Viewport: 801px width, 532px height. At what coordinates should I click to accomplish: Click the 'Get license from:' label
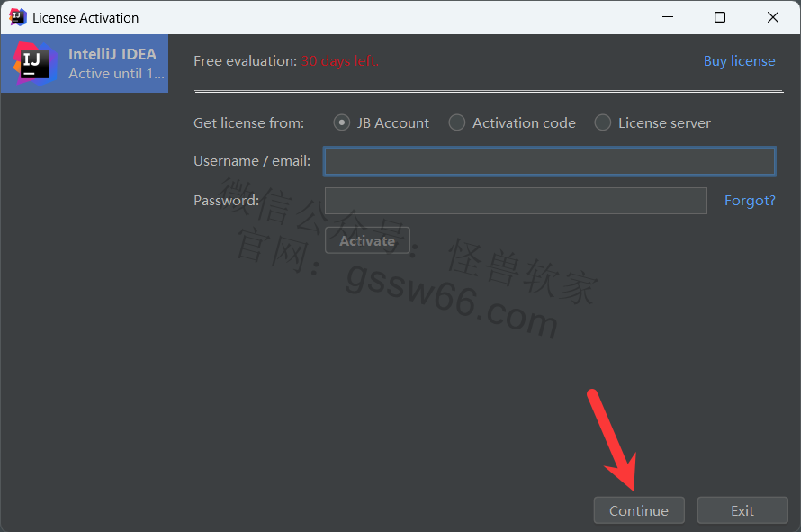(249, 122)
